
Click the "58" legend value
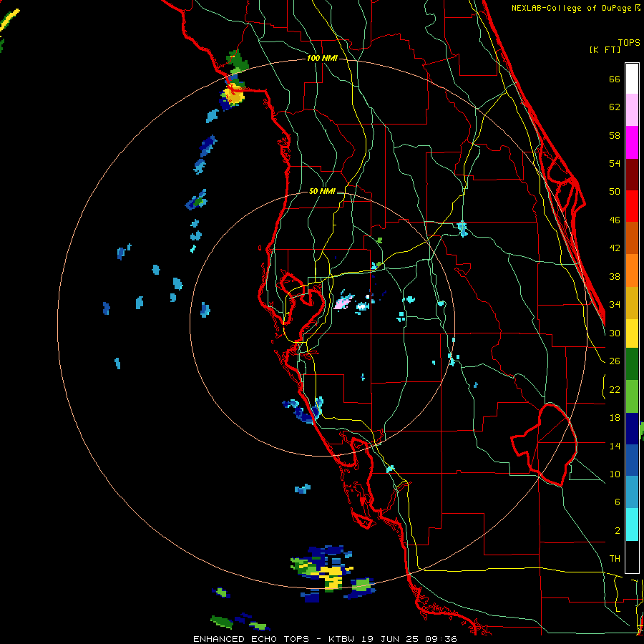click(615, 135)
